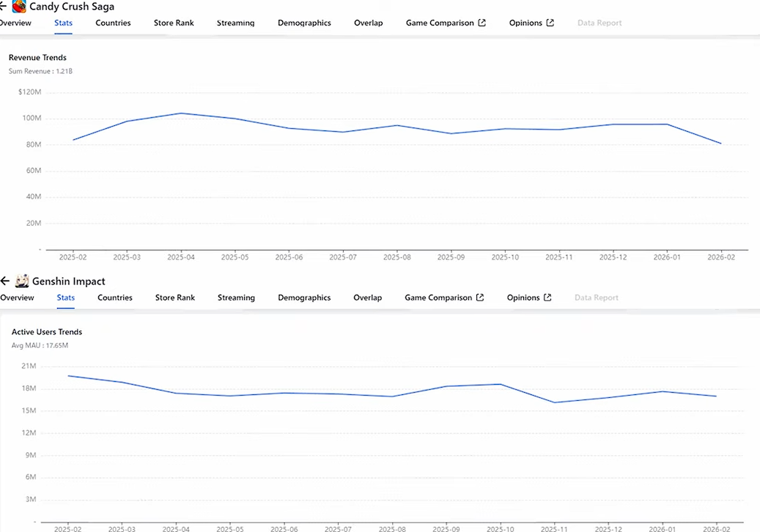This screenshot has width=760, height=532.
Task: Click the 9M axis label on users chart
Action: click(31, 455)
